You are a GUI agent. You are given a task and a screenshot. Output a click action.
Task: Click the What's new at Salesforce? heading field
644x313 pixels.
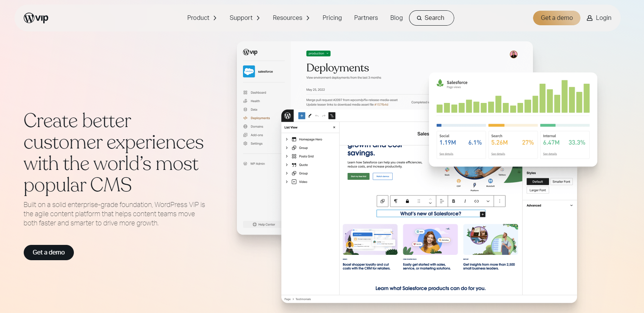431,214
